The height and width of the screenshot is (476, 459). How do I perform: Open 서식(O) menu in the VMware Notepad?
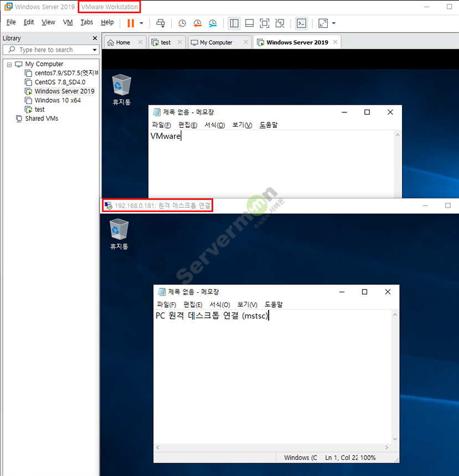[x=215, y=125]
